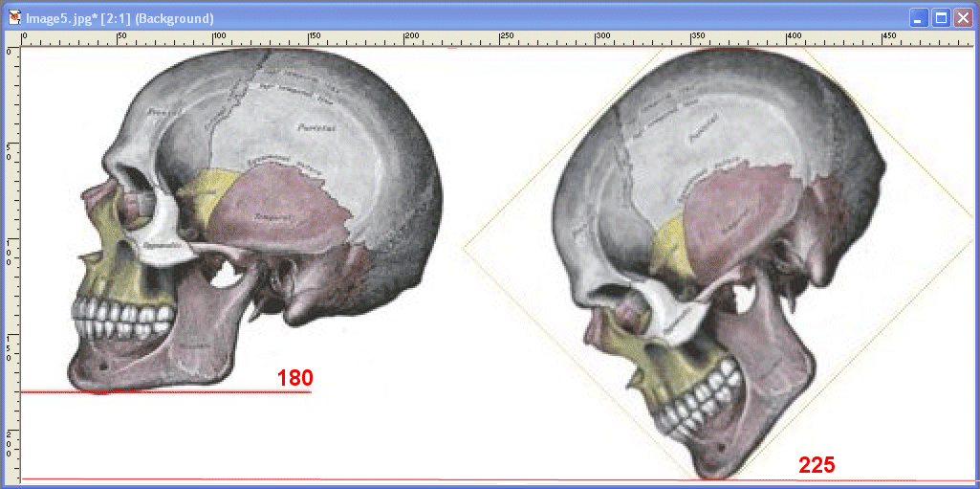
Task: Click the red 180 label
Action: 294,378
